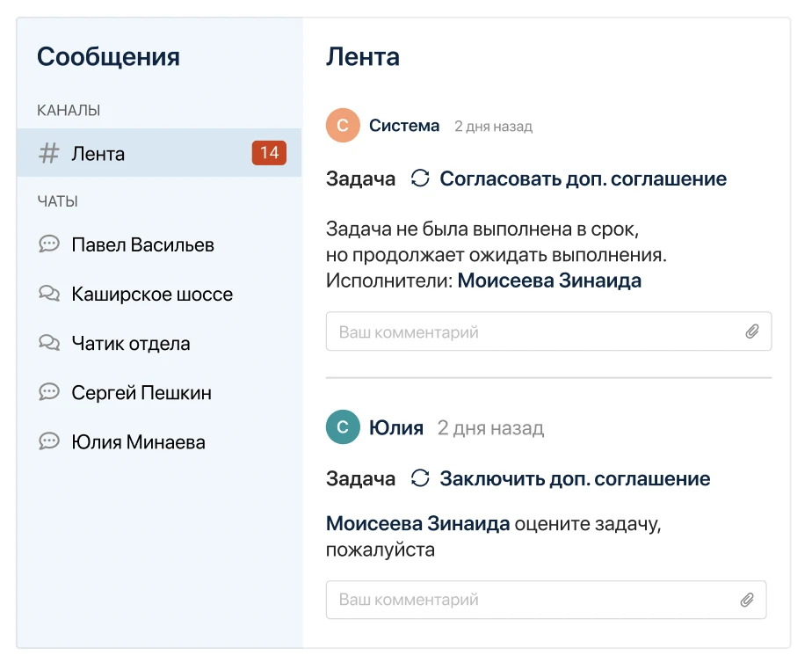
Task: Click the attach paperclip on the second comment field
Action: point(748,599)
